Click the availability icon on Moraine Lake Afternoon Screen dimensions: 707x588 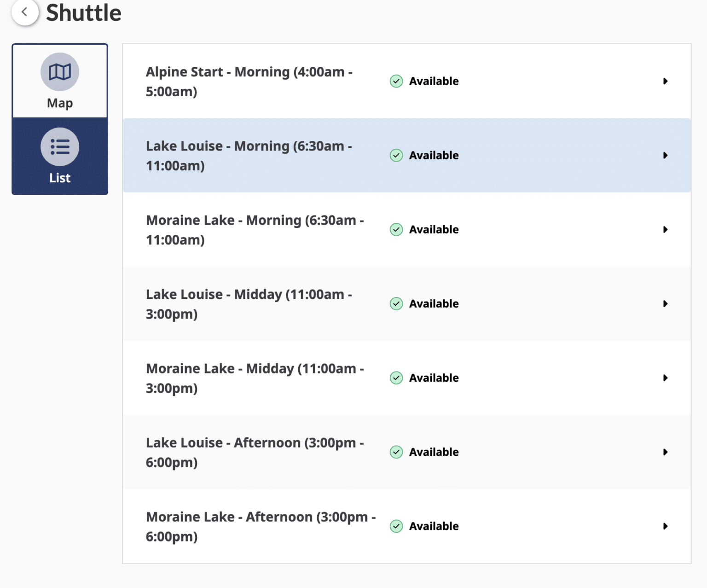point(396,526)
